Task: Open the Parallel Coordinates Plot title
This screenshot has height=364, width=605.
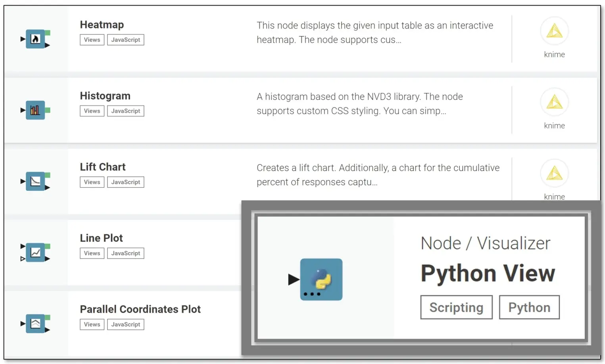Action: 140,309
